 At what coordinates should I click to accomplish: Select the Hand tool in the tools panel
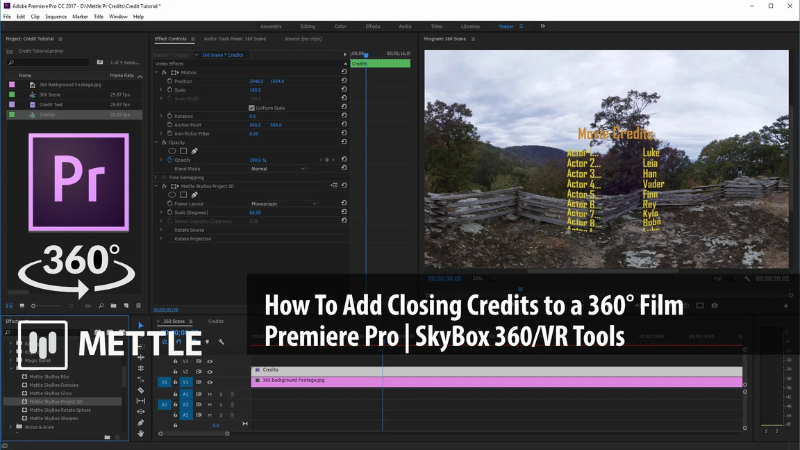(x=141, y=434)
